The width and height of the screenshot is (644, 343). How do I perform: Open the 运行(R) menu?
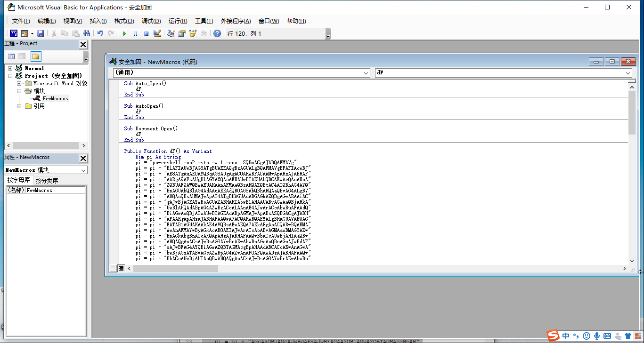click(178, 21)
